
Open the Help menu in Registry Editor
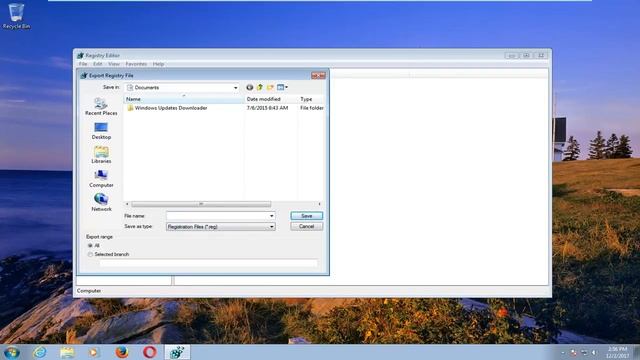pyautogui.click(x=158, y=64)
